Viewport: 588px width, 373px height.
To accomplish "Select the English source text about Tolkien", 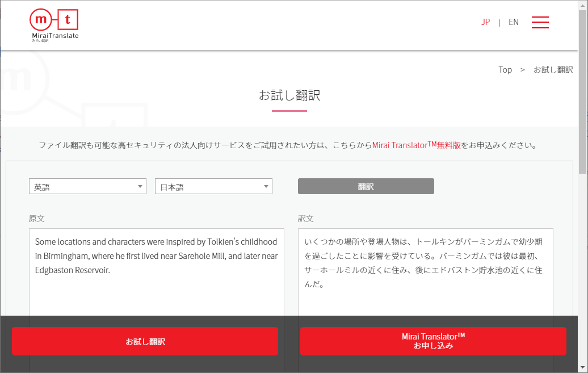I will [x=156, y=256].
